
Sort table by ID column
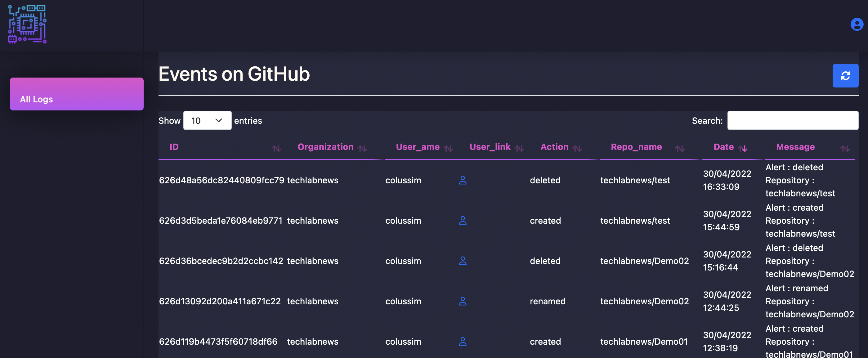coord(174,147)
